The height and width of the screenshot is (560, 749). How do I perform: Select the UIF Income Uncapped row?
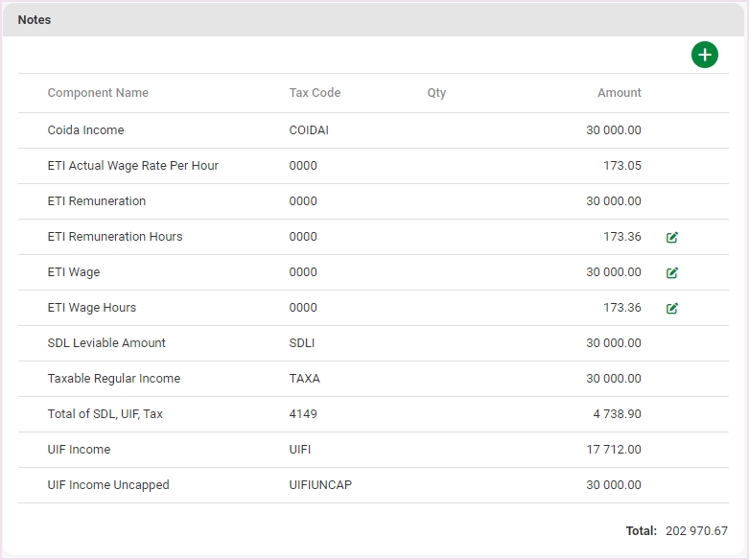click(107, 485)
